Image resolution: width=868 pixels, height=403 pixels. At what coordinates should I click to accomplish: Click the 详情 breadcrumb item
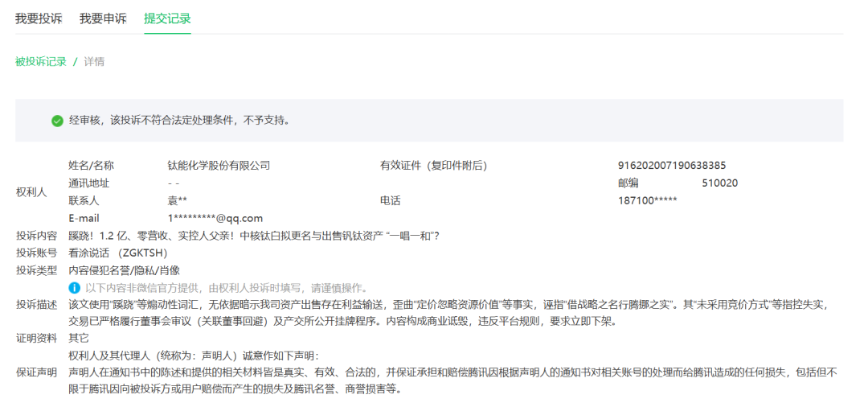coord(94,61)
